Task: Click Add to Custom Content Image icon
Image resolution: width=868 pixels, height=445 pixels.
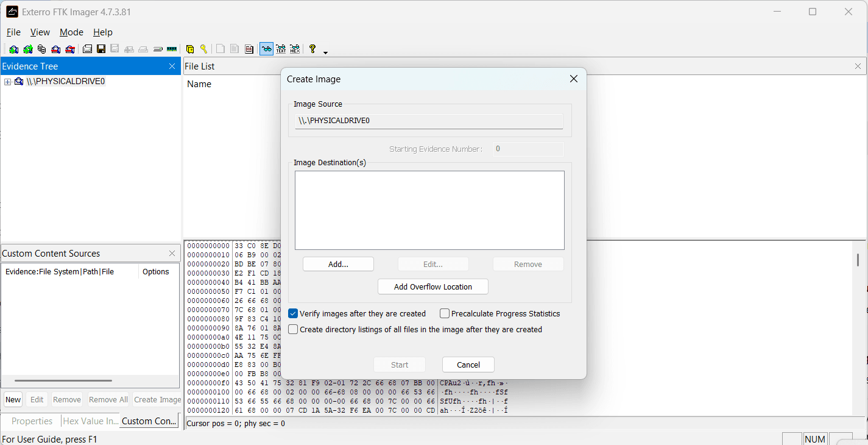Action: (x=129, y=49)
